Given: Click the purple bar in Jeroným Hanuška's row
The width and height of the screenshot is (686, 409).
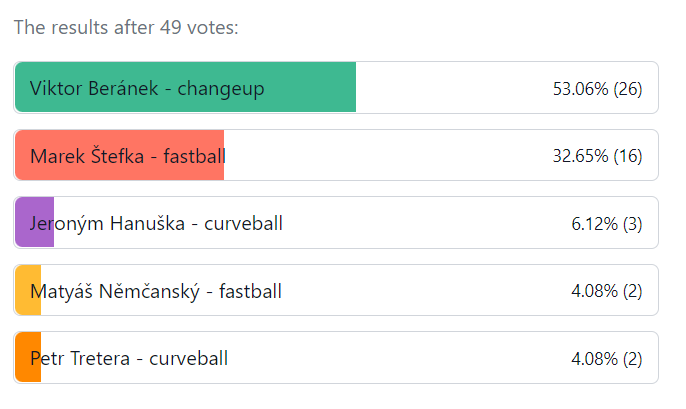Looking at the screenshot, I should click(24, 223).
